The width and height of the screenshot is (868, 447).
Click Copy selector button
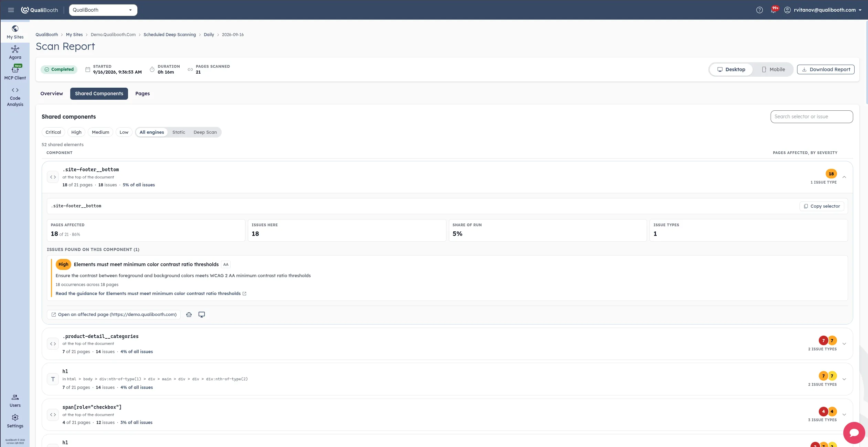coord(822,206)
